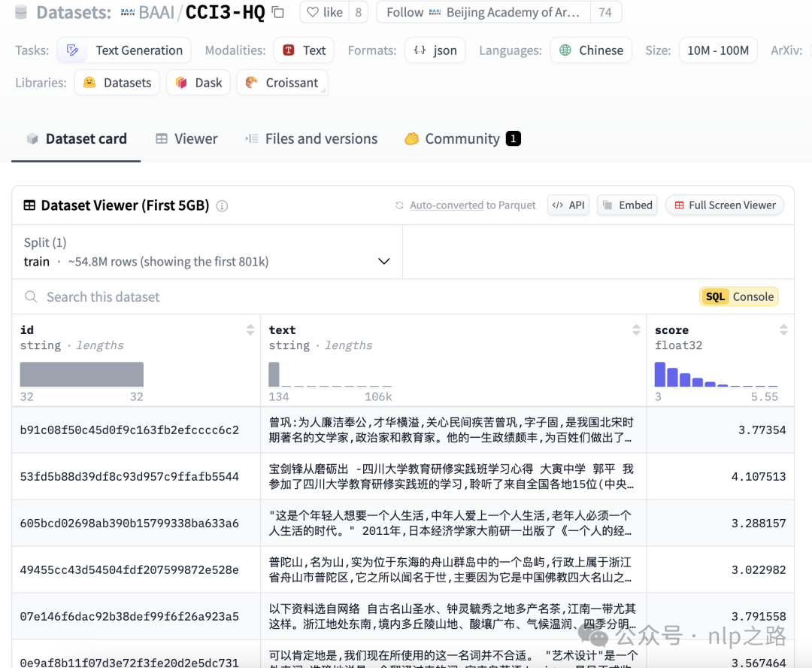
Task: Click score value 3.022982
Action: 759,570
